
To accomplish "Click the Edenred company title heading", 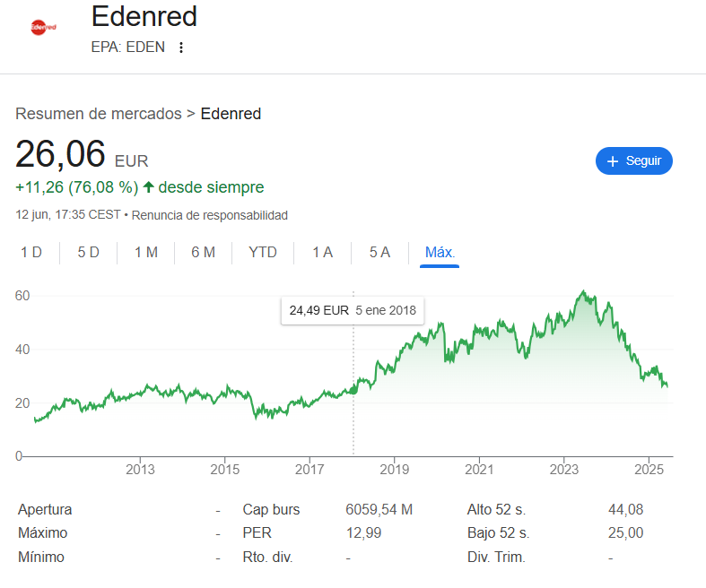I will click(144, 16).
